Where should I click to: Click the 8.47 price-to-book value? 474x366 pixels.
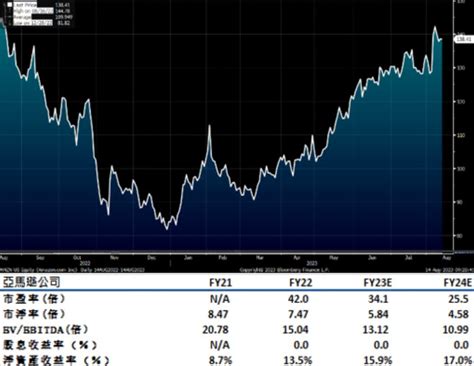pyautogui.click(x=218, y=314)
